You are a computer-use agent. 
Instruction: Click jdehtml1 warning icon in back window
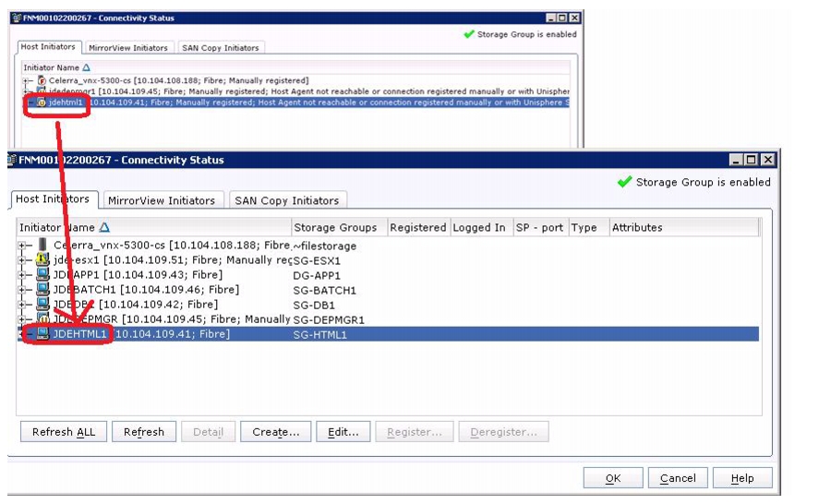[x=42, y=102]
